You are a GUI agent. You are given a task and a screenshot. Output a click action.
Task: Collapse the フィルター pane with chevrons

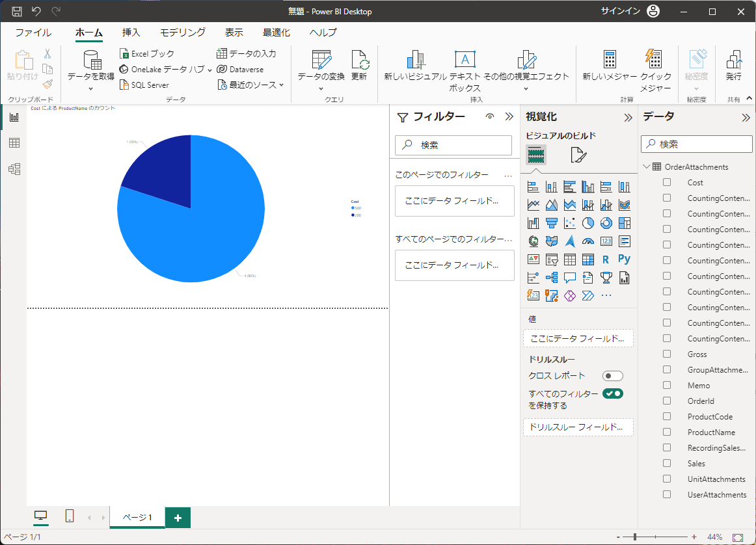[509, 117]
